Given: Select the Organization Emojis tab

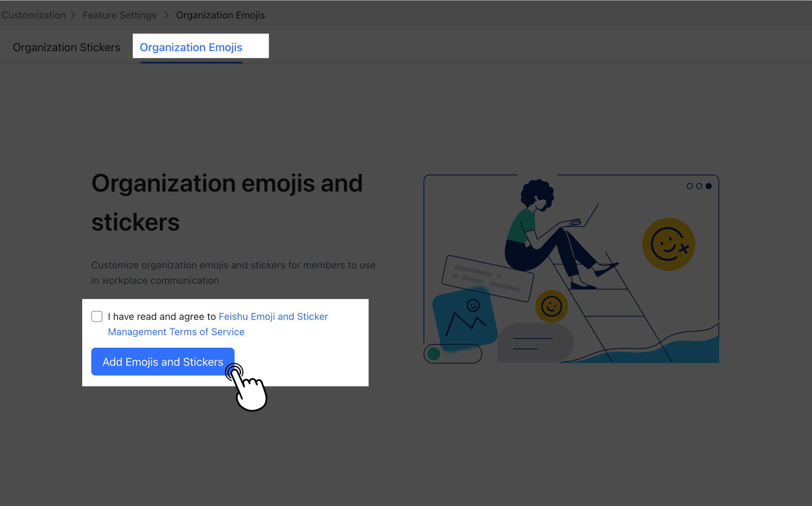Looking at the screenshot, I should pos(191,47).
